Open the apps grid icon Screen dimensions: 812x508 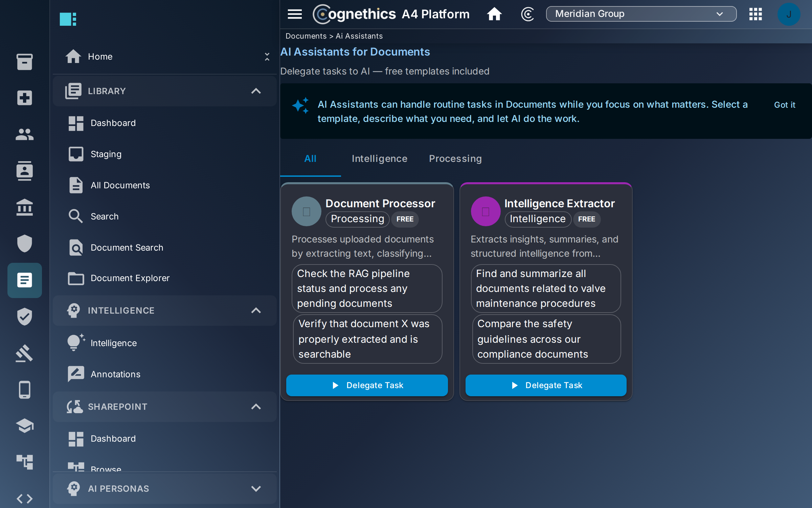(755, 14)
